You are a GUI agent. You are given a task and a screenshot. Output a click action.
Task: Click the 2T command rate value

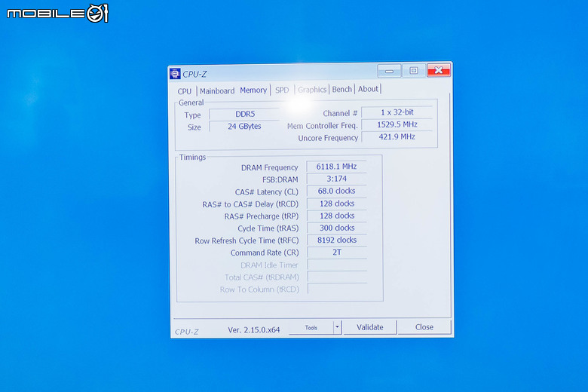coord(336,253)
